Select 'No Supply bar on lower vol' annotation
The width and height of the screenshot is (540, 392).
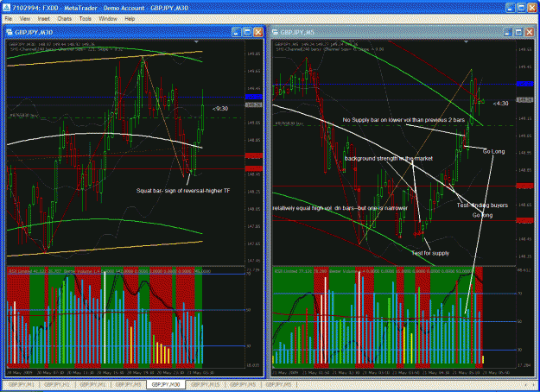pyautogui.click(x=403, y=120)
